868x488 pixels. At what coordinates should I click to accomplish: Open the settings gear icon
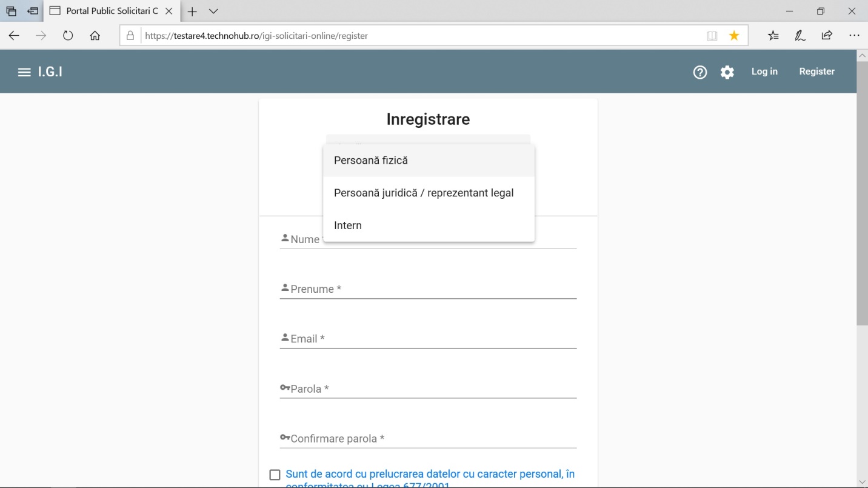coord(727,73)
